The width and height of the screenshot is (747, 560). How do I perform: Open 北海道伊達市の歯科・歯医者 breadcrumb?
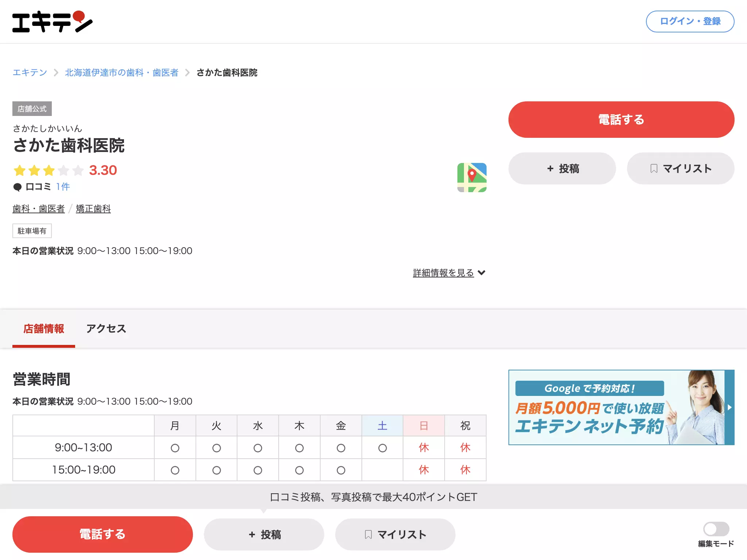[122, 73]
